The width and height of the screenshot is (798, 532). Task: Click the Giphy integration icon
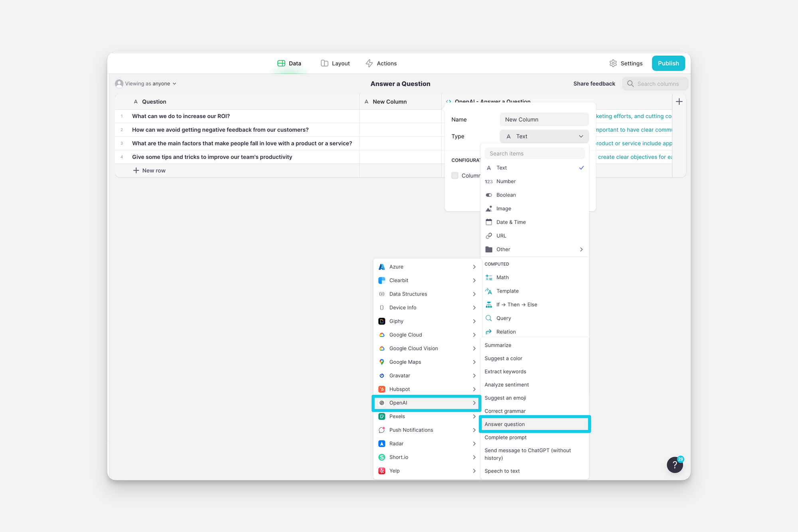point(382,321)
